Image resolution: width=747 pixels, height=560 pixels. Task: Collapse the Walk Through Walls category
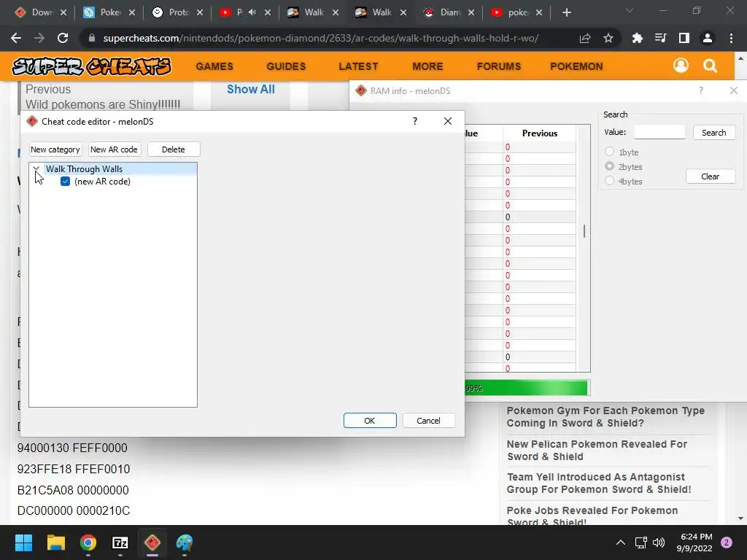click(x=36, y=168)
